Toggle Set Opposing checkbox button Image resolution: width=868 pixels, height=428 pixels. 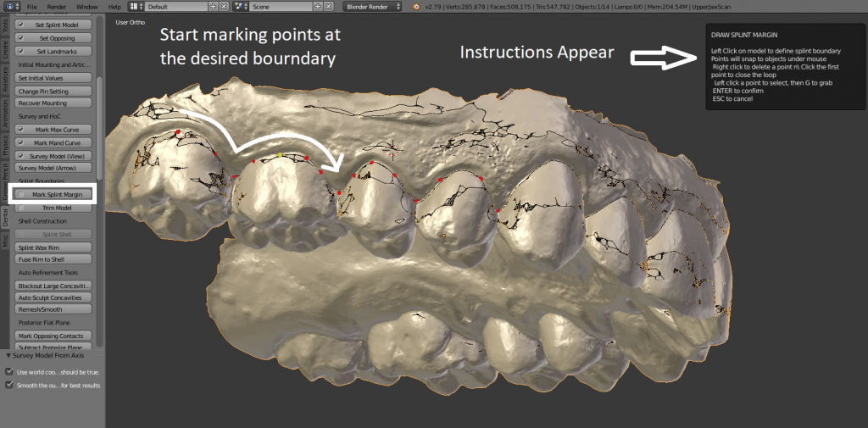[53, 38]
